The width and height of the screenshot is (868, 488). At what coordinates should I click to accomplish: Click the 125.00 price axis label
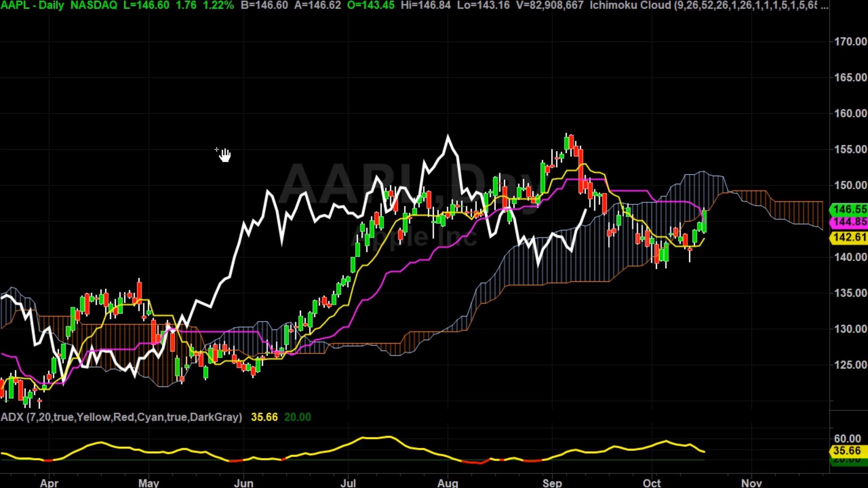[850, 365]
